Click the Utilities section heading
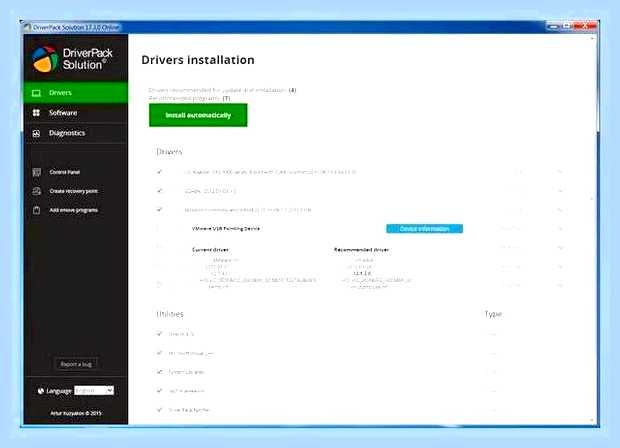Image resolution: width=620 pixels, height=448 pixels. click(x=170, y=314)
